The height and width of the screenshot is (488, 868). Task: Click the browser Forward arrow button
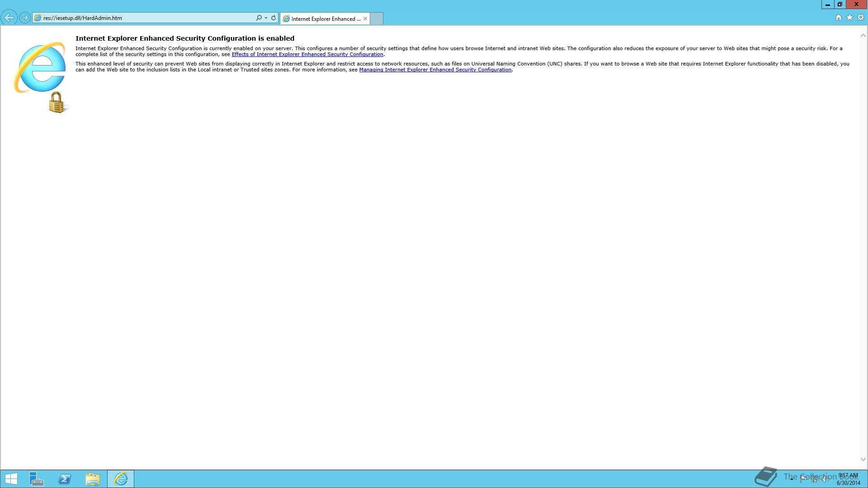coord(25,18)
